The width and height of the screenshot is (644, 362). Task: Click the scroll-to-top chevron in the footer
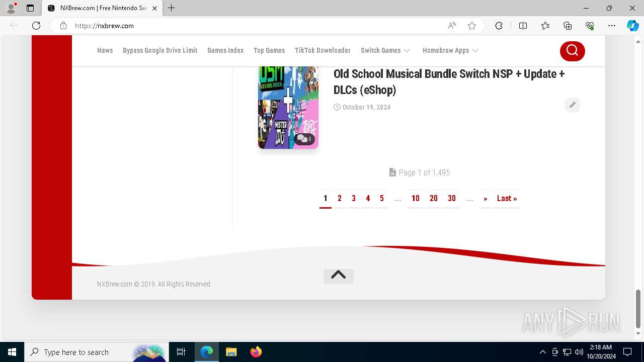click(339, 276)
